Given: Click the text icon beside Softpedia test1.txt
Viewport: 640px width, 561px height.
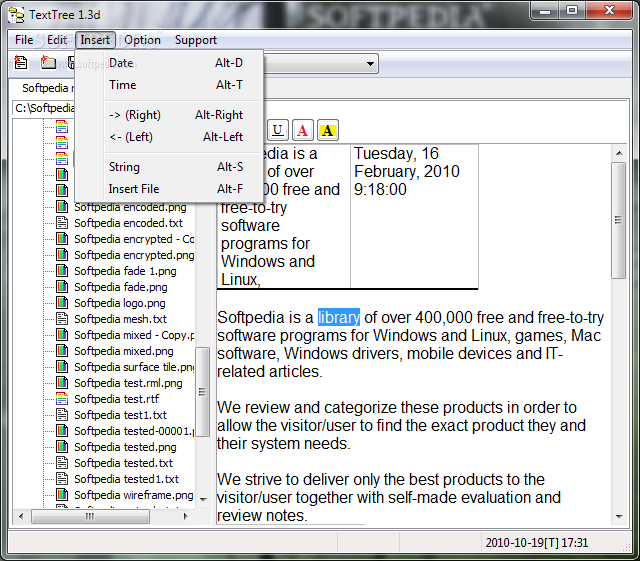Looking at the screenshot, I should click(62, 414).
